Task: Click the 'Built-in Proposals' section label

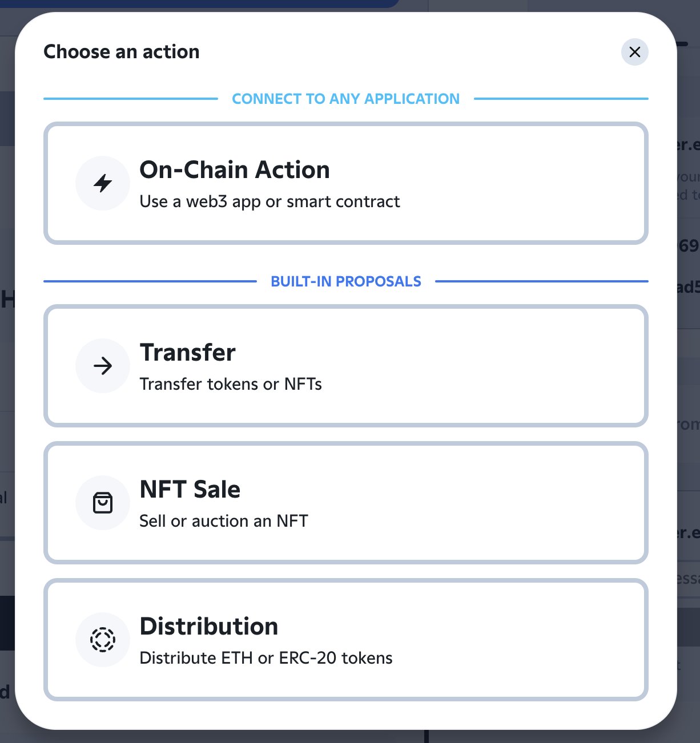Action: (x=345, y=281)
